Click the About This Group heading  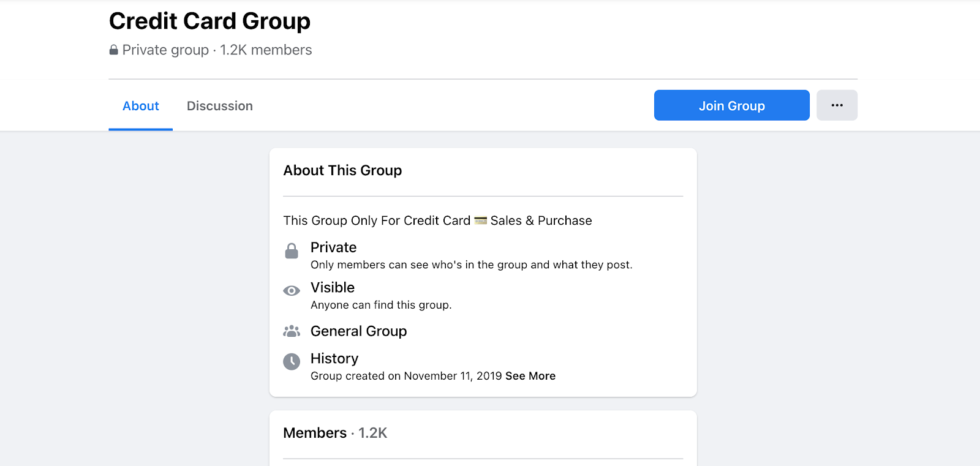(342, 170)
